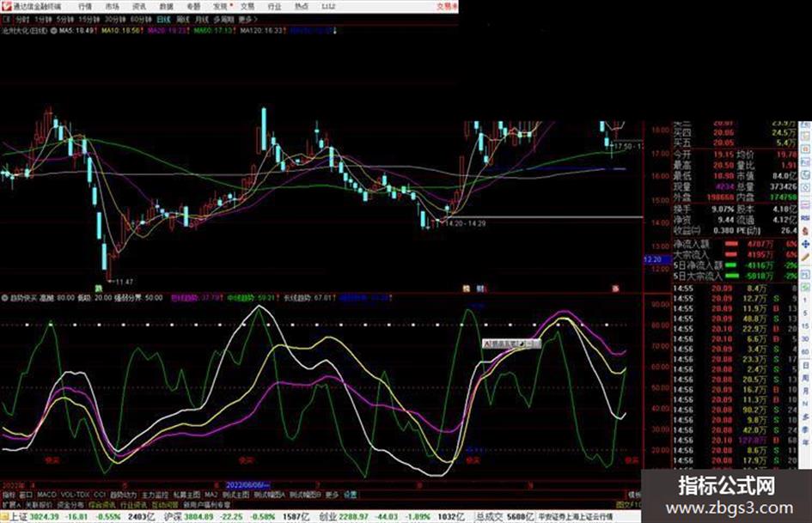Viewport: 812px width, 523px height.
Task: Click the sidebar 30 minute shortcut
Action: point(805,339)
